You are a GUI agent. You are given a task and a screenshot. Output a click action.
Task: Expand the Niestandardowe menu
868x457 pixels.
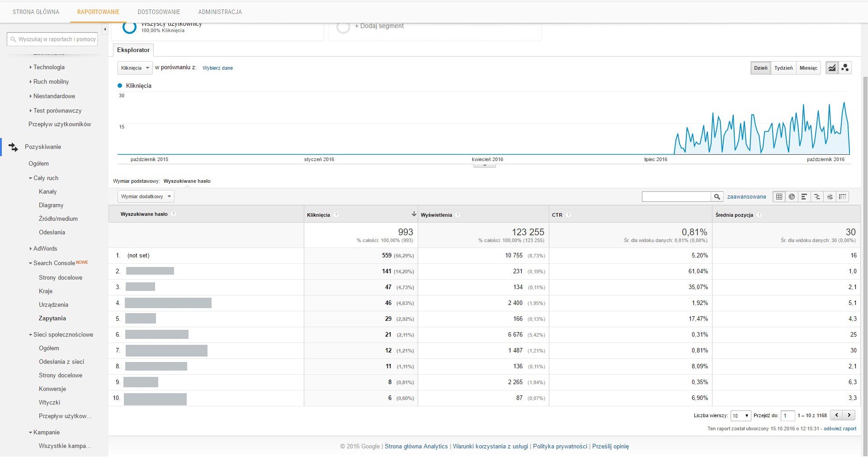[52, 96]
